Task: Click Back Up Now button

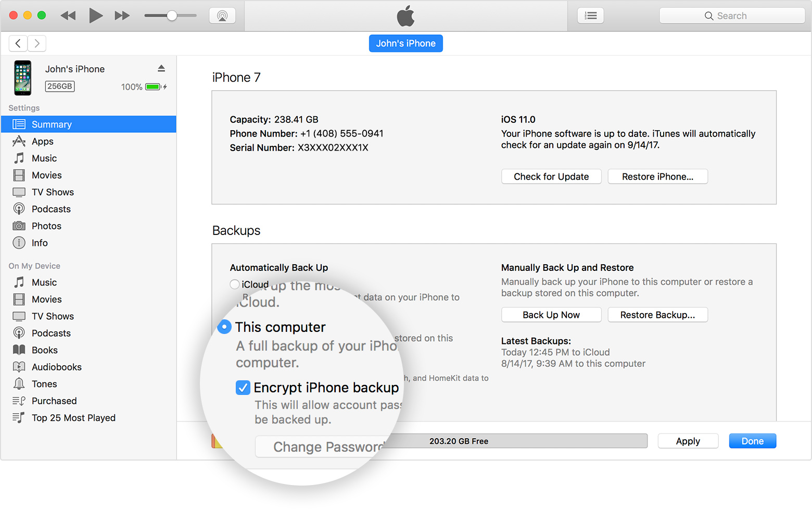Action: (551, 315)
